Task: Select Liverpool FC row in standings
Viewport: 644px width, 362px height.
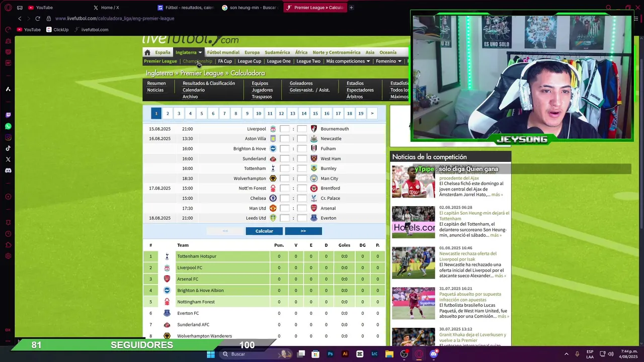Action: [264, 268]
